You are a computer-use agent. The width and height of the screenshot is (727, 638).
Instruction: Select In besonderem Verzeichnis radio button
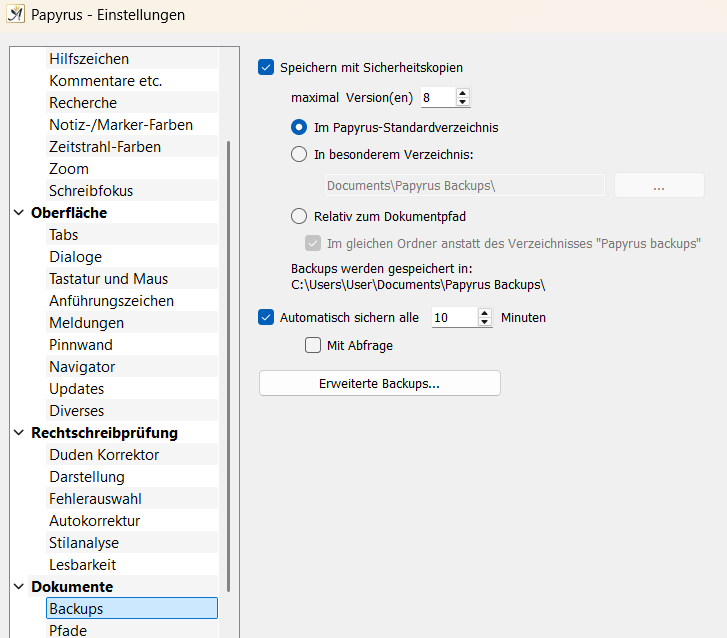(299, 154)
